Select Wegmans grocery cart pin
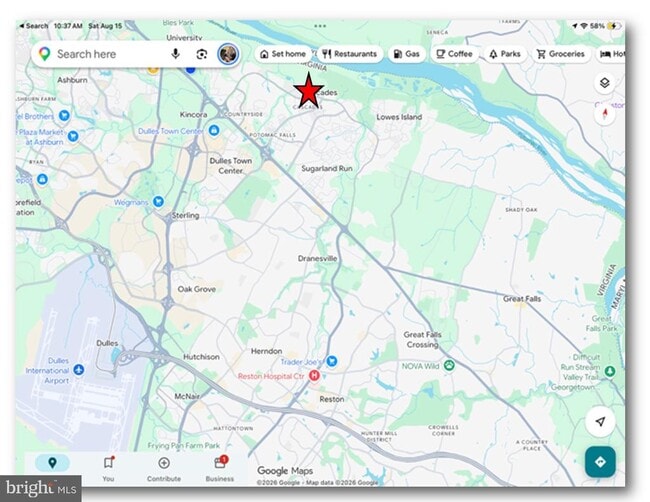This screenshot has width=650, height=502. 158,201
